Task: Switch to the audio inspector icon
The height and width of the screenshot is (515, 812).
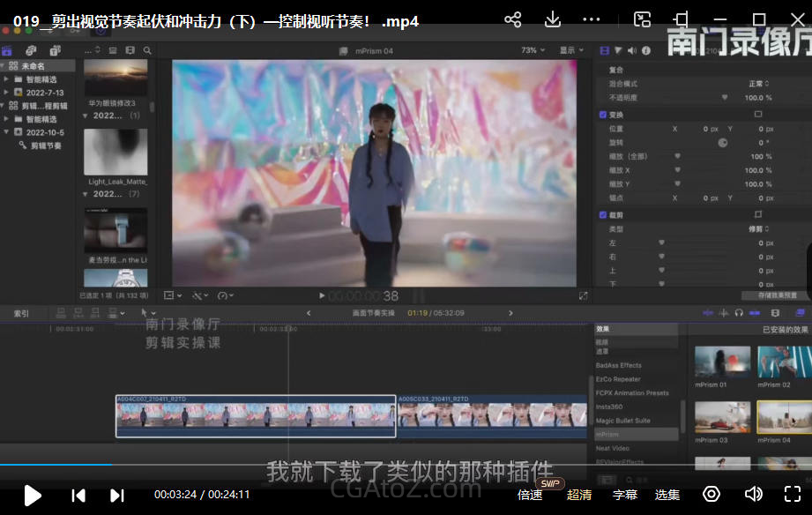Action: (632, 51)
